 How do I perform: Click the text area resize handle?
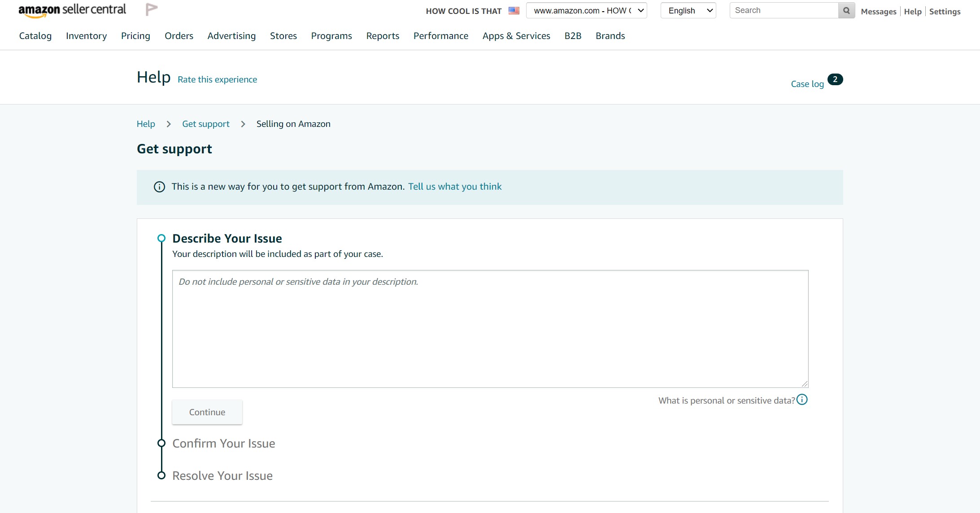tap(805, 384)
